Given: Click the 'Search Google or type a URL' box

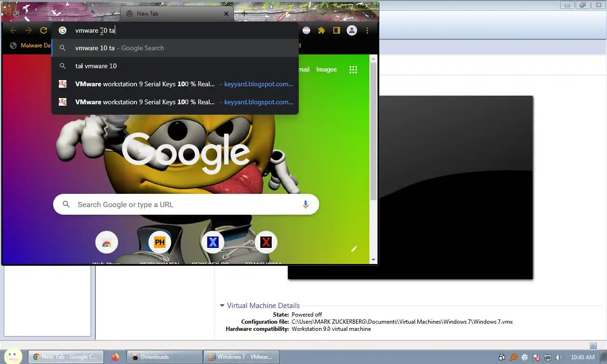Looking at the screenshot, I should [186, 205].
